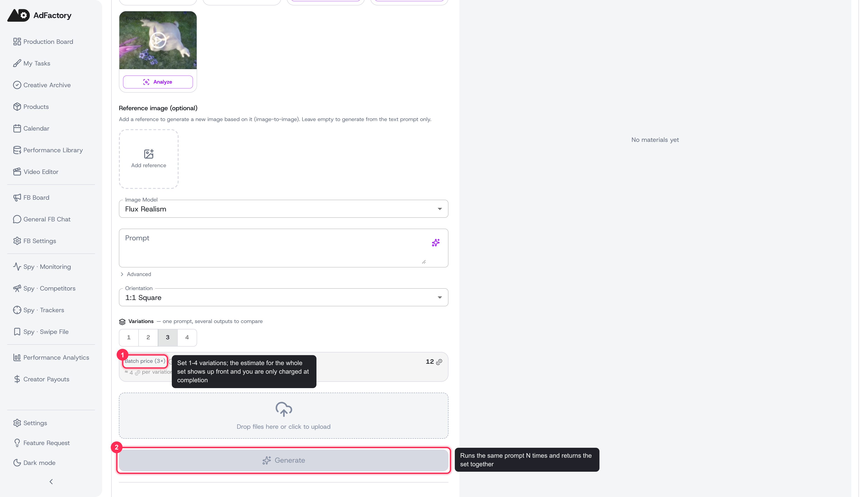Click the FB Board megaphone icon
Image resolution: width=868 pixels, height=497 pixels.
coord(17,198)
